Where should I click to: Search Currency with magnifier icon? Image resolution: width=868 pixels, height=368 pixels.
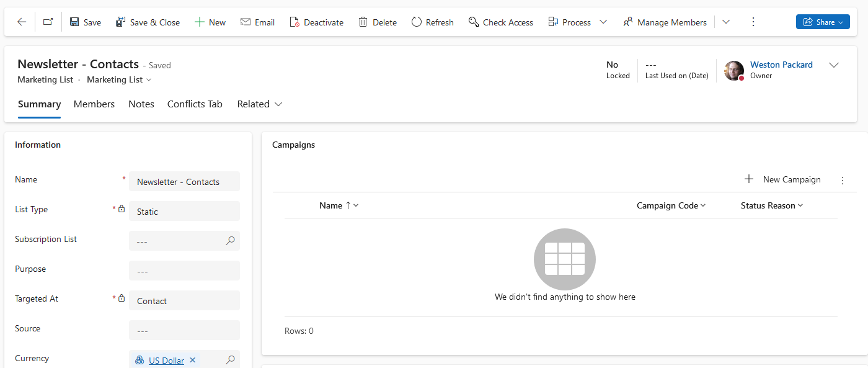click(x=230, y=360)
